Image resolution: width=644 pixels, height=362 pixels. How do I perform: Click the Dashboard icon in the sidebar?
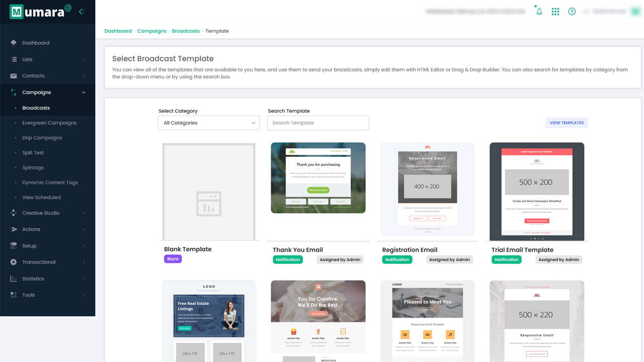coord(14,43)
